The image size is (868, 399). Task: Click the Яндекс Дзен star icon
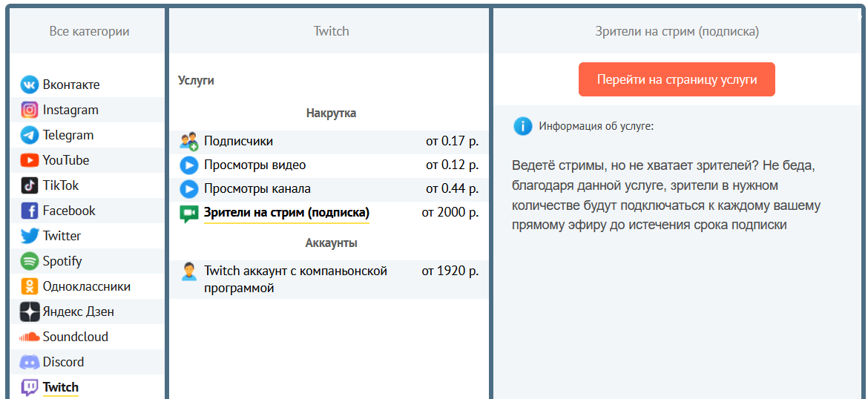(x=30, y=311)
